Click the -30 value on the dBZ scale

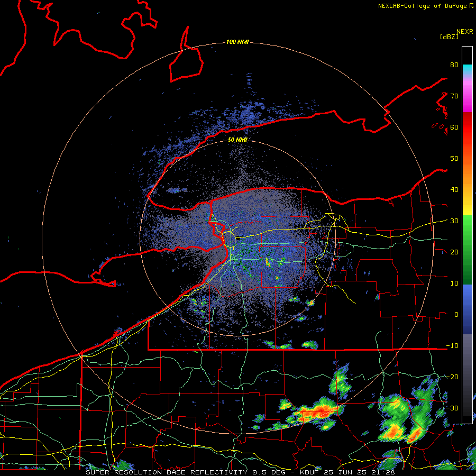452,408
